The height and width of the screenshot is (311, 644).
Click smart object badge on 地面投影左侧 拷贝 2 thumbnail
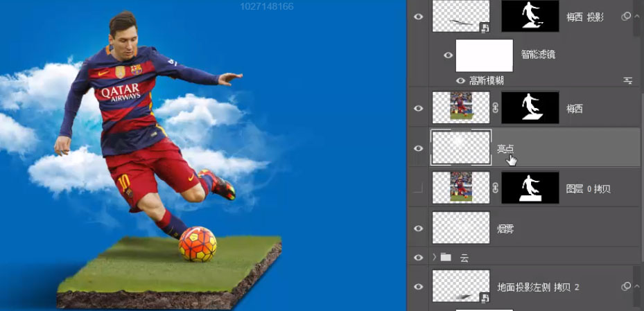(485, 297)
